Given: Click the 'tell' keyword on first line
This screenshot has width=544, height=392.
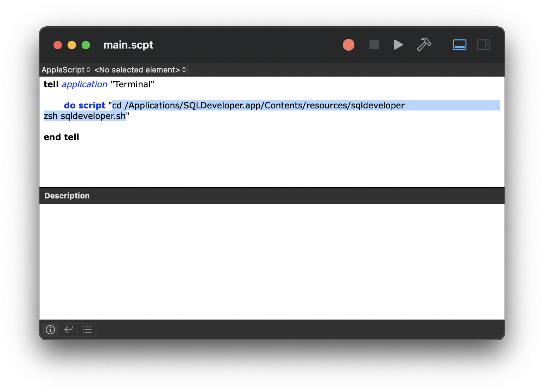Looking at the screenshot, I should pyautogui.click(x=51, y=84).
